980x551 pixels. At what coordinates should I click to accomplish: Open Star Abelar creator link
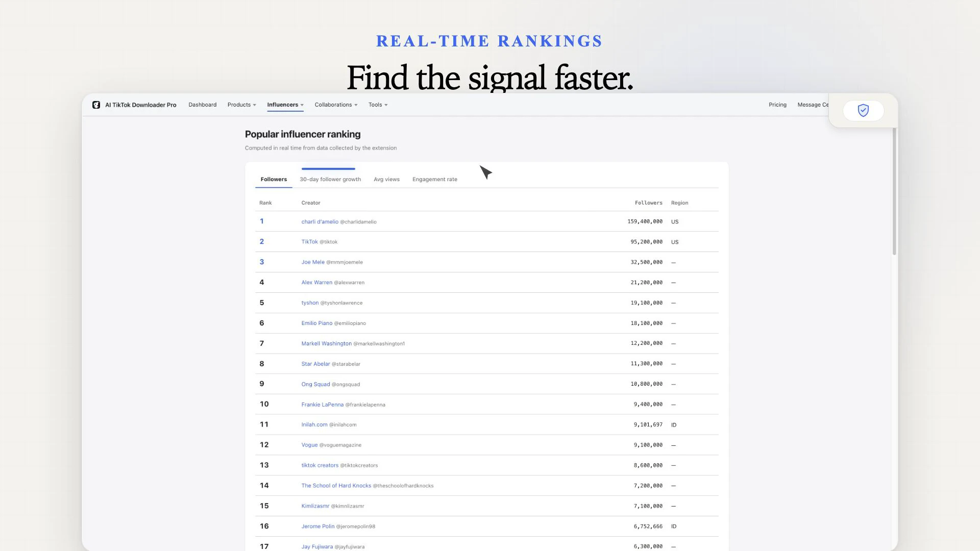pos(315,364)
